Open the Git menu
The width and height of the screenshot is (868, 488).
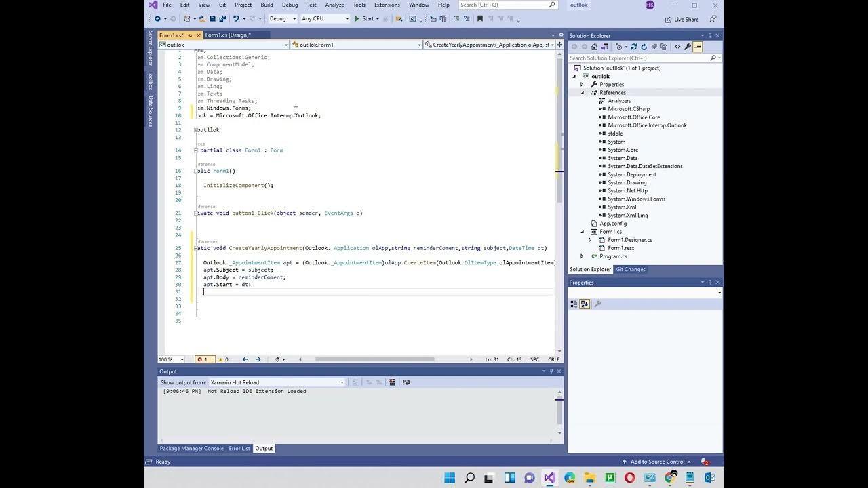click(x=222, y=5)
